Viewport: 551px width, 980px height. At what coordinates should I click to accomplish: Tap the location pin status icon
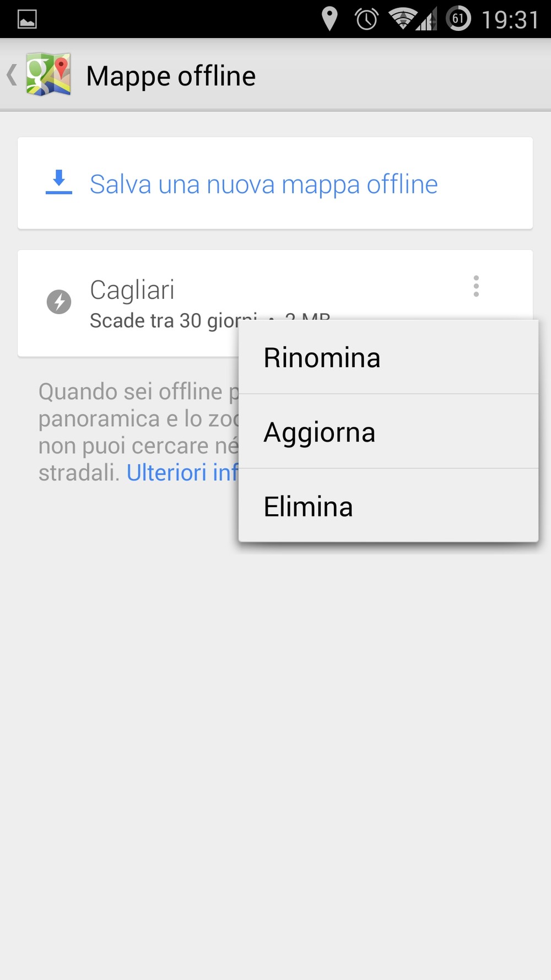(329, 19)
